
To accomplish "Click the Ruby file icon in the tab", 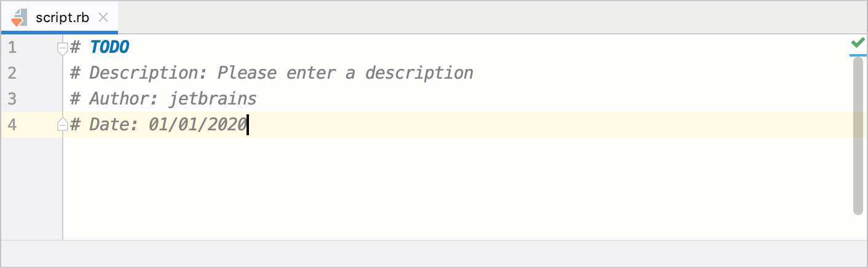I will coord(18,17).
